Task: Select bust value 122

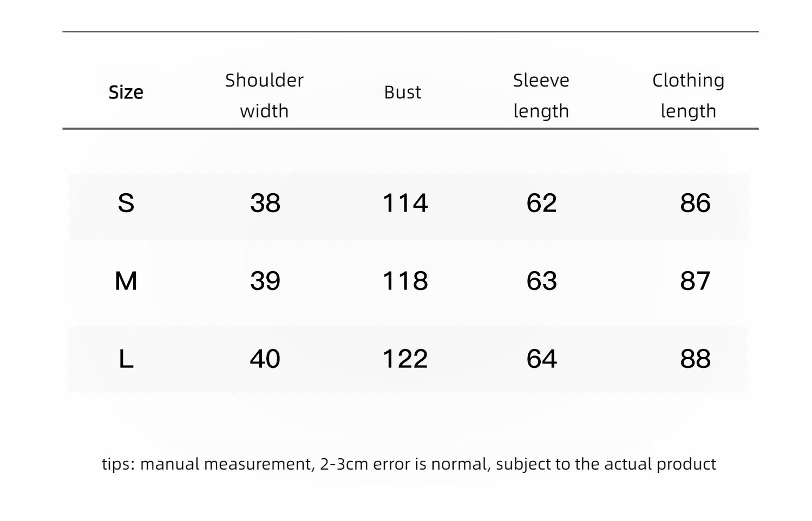Action: [x=405, y=359]
